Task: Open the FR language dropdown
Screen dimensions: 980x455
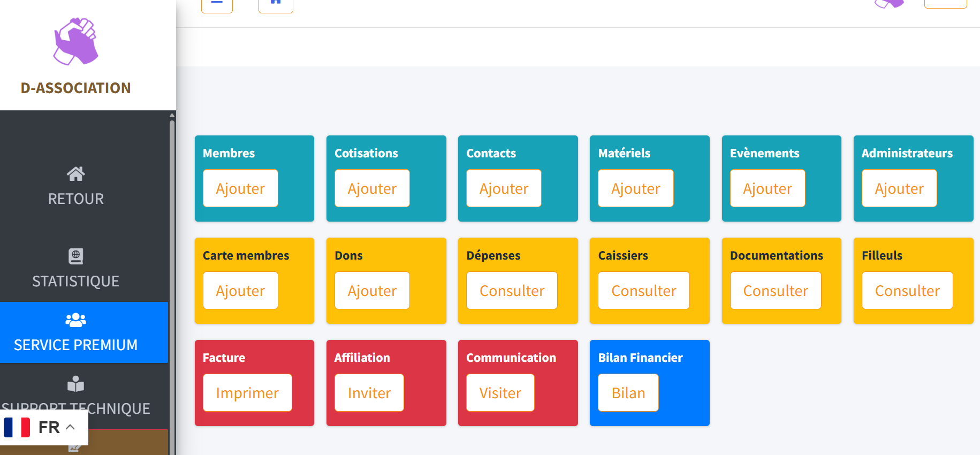Action: point(57,427)
